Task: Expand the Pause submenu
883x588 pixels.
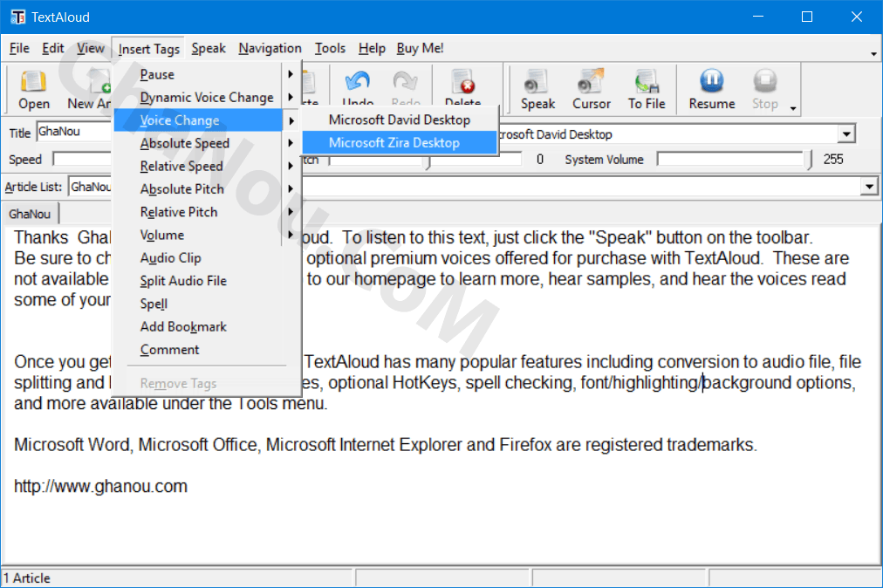Action: [207, 74]
